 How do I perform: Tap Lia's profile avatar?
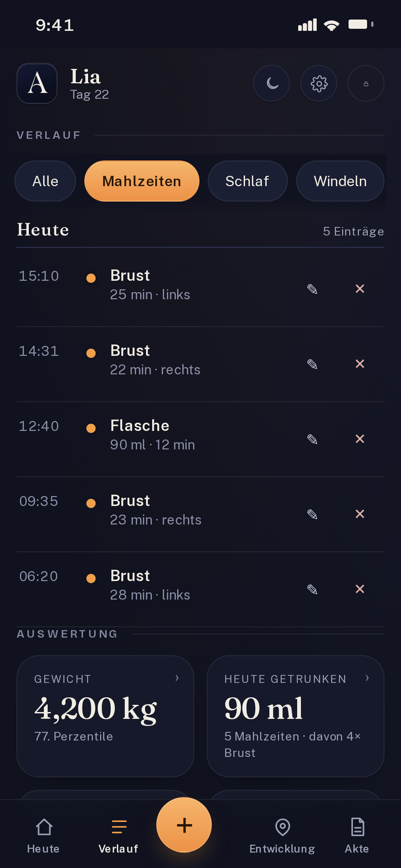(37, 83)
